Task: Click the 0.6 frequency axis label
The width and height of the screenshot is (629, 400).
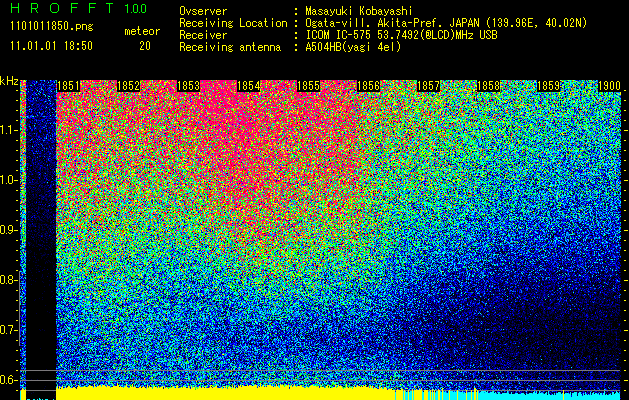Action: pyautogui.click(x=8, y=380)
